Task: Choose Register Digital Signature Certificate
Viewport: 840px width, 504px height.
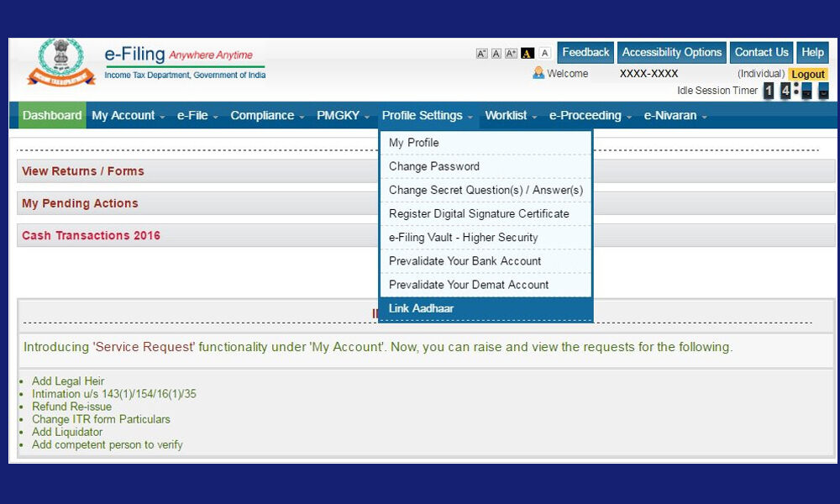Action: [486, 213]
